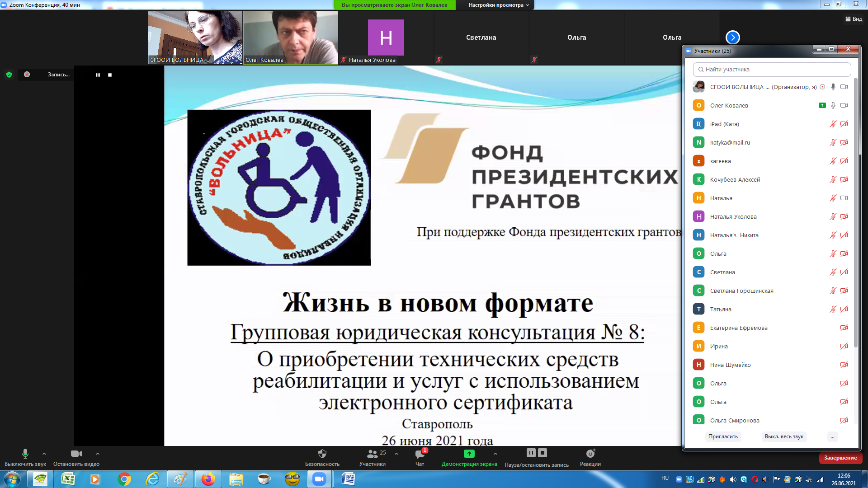The height and width of the screenshot is (488, 868).
Task: Click the green encryption shield icon
Action: 9,75
